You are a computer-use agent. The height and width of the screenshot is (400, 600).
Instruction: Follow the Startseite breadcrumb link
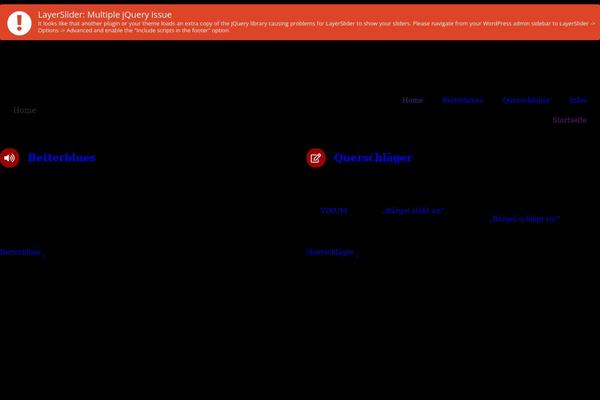pos(569,120)
